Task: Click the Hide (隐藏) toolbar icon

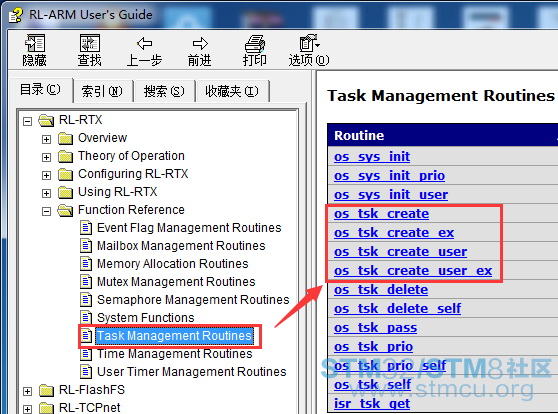Action: [x=35, y=43]
